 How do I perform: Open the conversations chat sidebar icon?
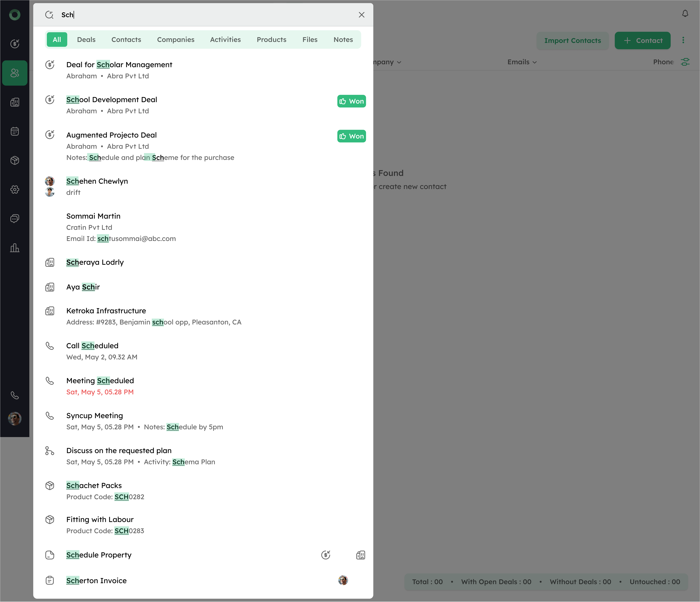(x=15, y=218)
